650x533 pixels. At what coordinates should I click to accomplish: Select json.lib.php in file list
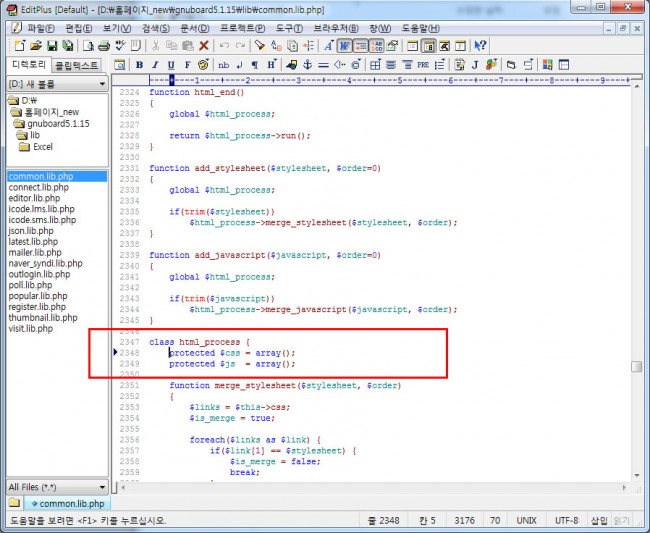[31, 231]
